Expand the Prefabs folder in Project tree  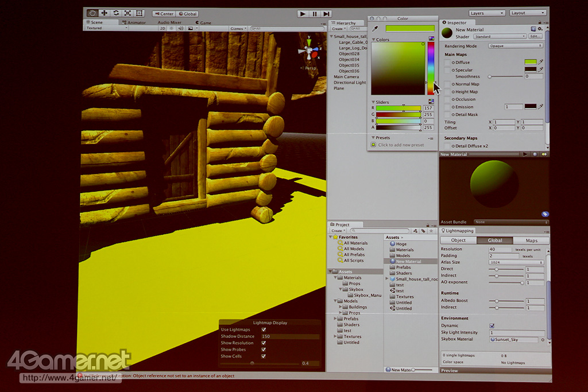(335, 319)
